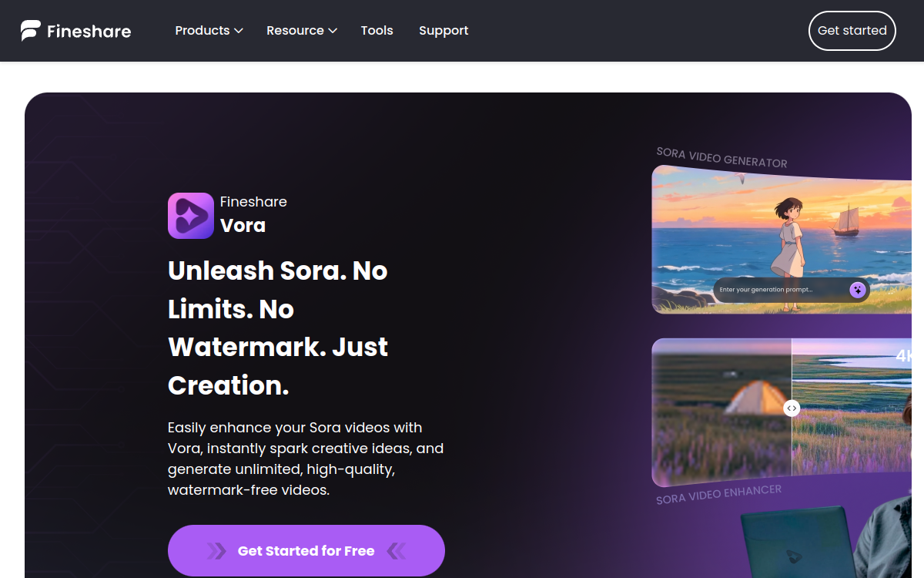Click the white play symbol inside the Vora logo

190,215
